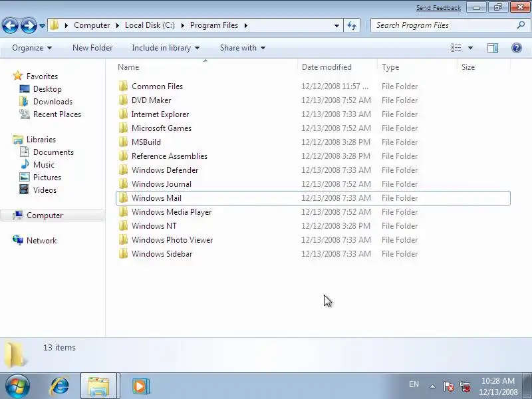Open Desktop in the navigation pane
This screenshot has width=532, height=399.
[47, 89]
